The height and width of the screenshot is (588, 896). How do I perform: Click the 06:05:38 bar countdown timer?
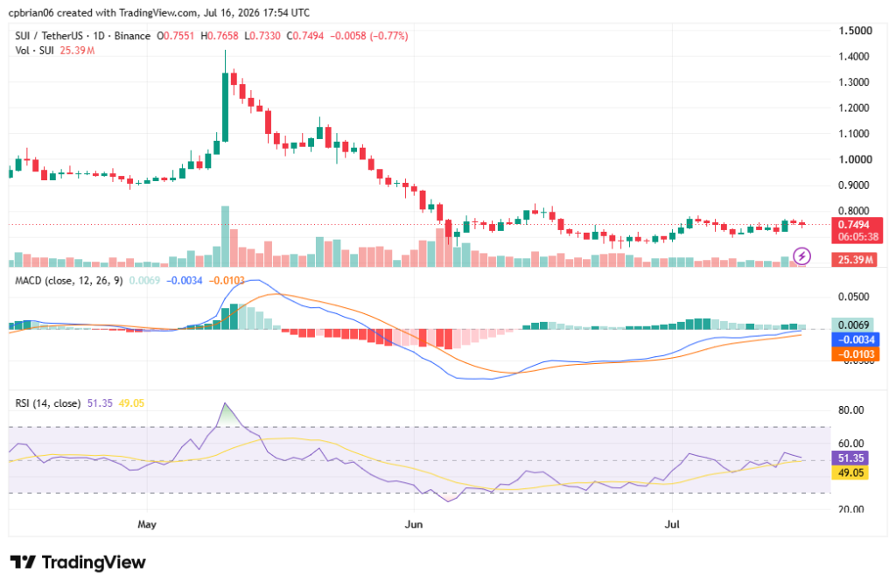pos(857,237)
